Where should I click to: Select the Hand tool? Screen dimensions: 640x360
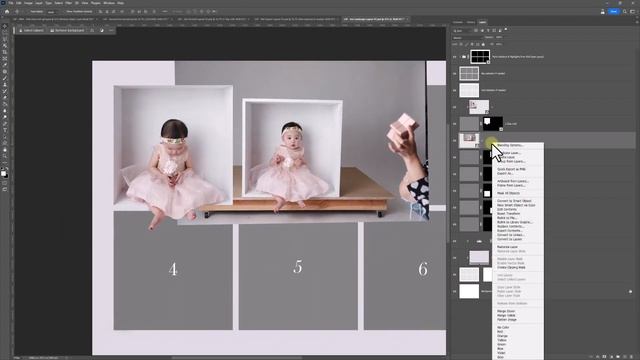[5, 150]
